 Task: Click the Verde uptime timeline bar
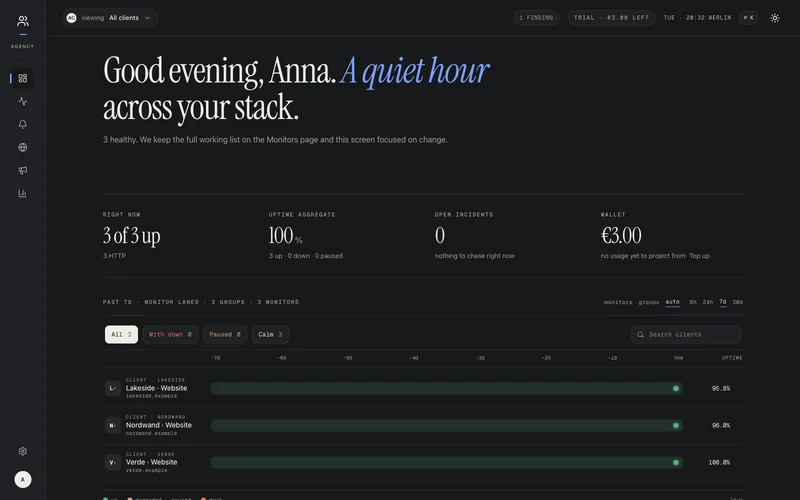point(446,462)
